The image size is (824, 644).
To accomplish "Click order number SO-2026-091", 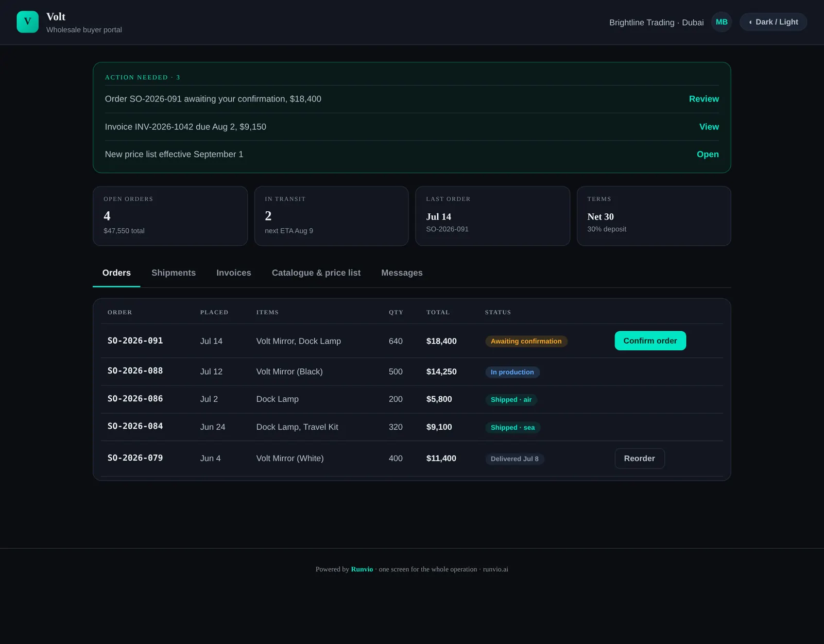I will pyautogui.click(x=135, y=341).
